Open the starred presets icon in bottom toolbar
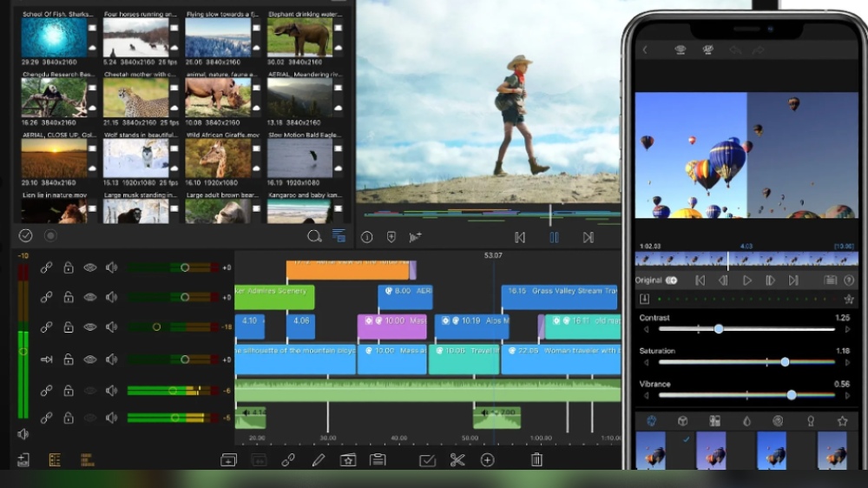The height and width of the screenshot is (488, 868). (x=348, y=459)
